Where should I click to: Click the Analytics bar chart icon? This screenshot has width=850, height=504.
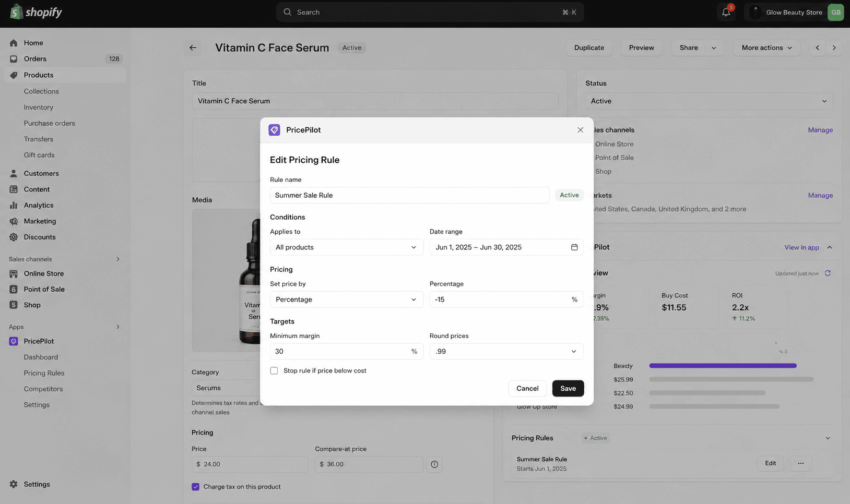coord(14,205)
